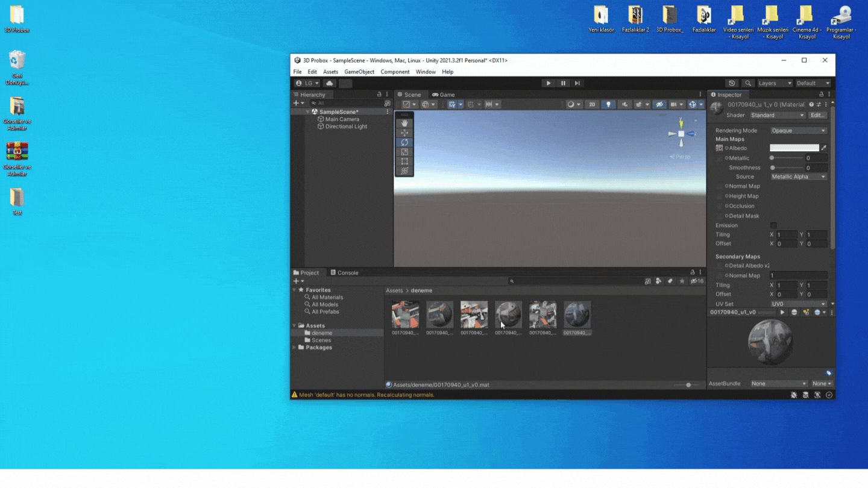Pick Albedo color with the eyedropper icon
The image size is (868, 488).
pos(824,148)
